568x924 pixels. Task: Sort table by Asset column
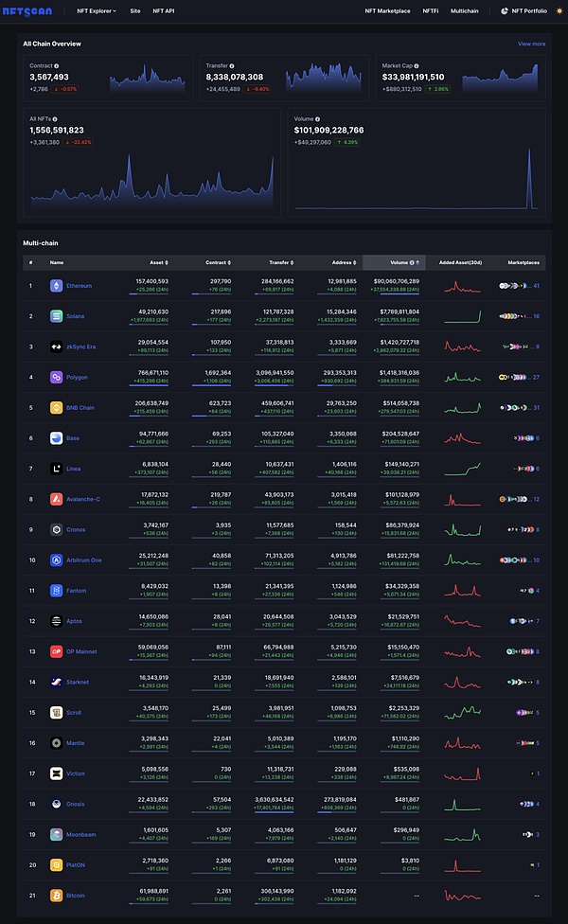tap(157, 262)
